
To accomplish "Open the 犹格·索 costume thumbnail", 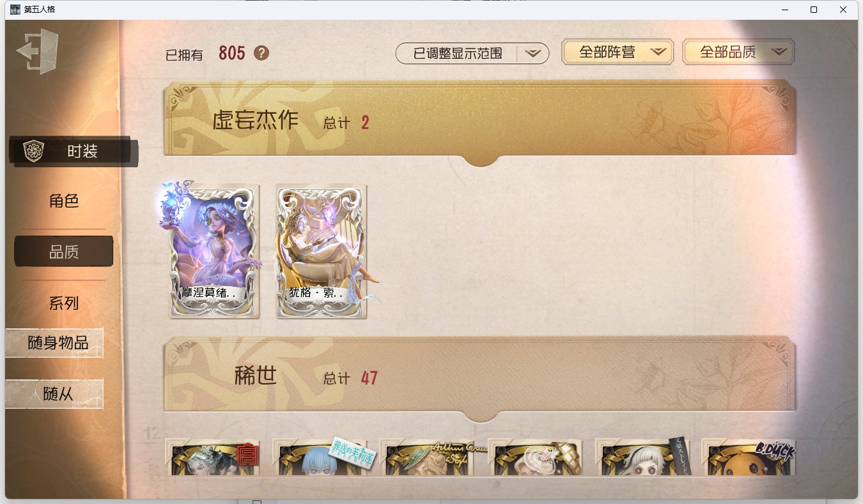I will (322, 250).
